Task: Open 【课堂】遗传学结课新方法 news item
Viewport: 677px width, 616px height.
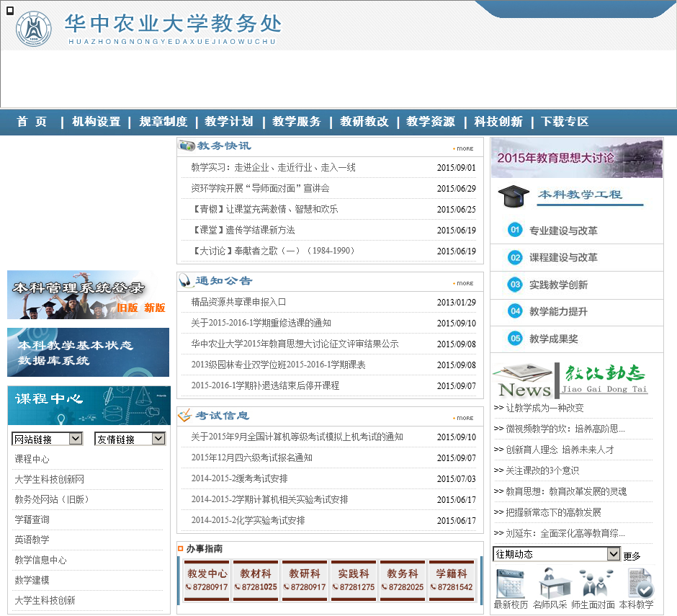Action: coord(243,230)
